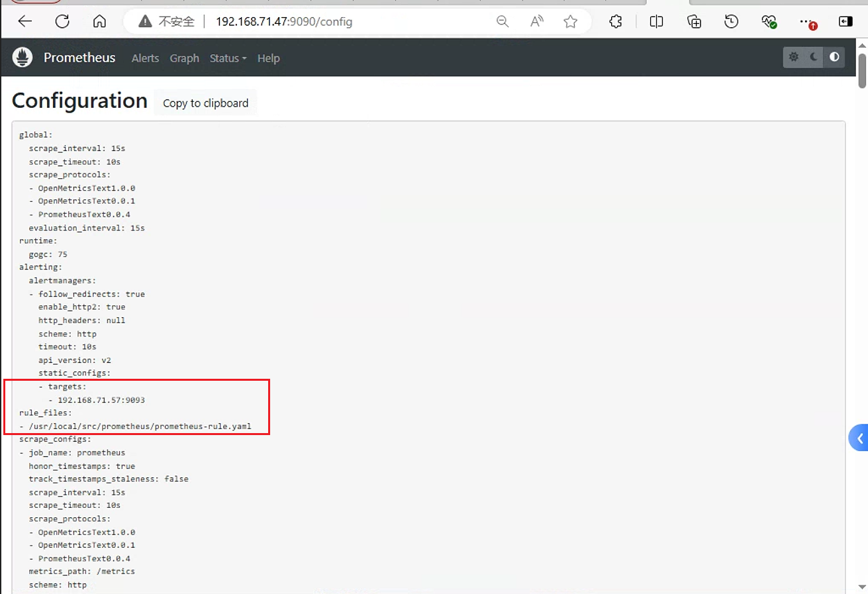Click the Configuration page heading
This screenshot has height=594, width=868.
point(79,101)
